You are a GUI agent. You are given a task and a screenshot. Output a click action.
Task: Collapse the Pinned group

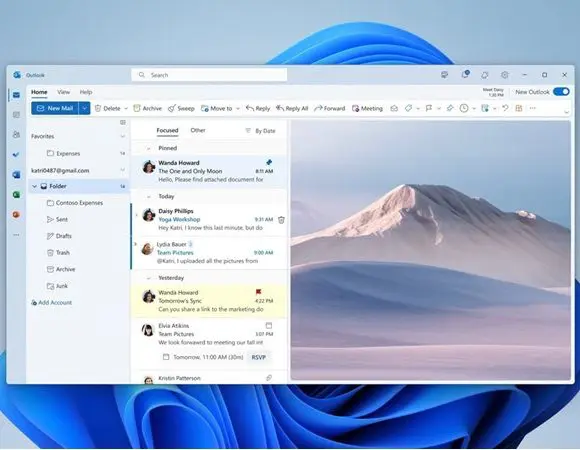pos(149,148)
